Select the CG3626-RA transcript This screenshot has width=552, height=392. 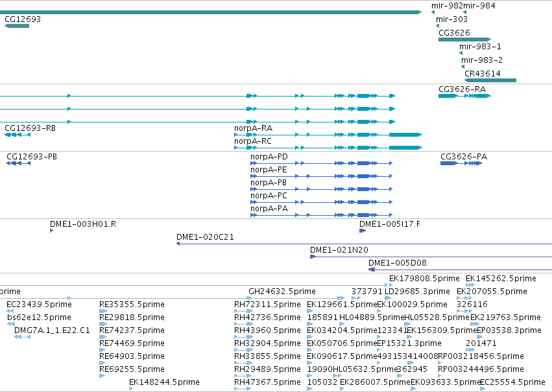coord(464,96)
